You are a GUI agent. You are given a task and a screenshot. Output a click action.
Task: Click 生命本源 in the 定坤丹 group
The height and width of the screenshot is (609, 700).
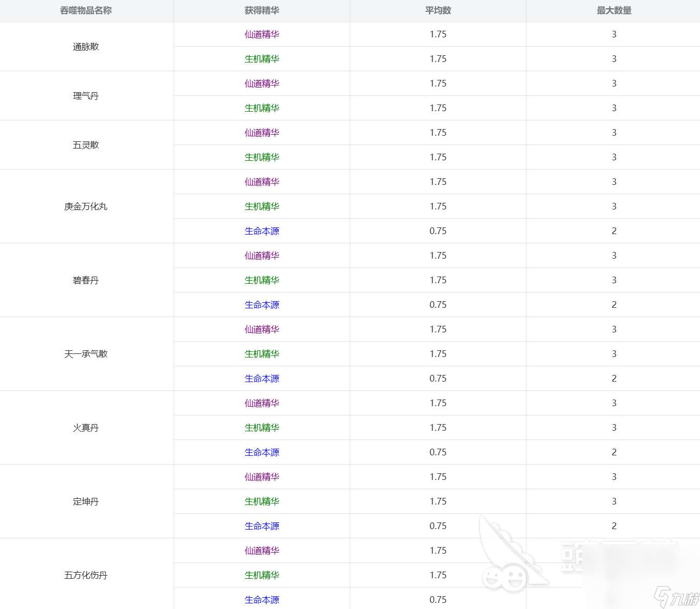[x=262, y=526]
